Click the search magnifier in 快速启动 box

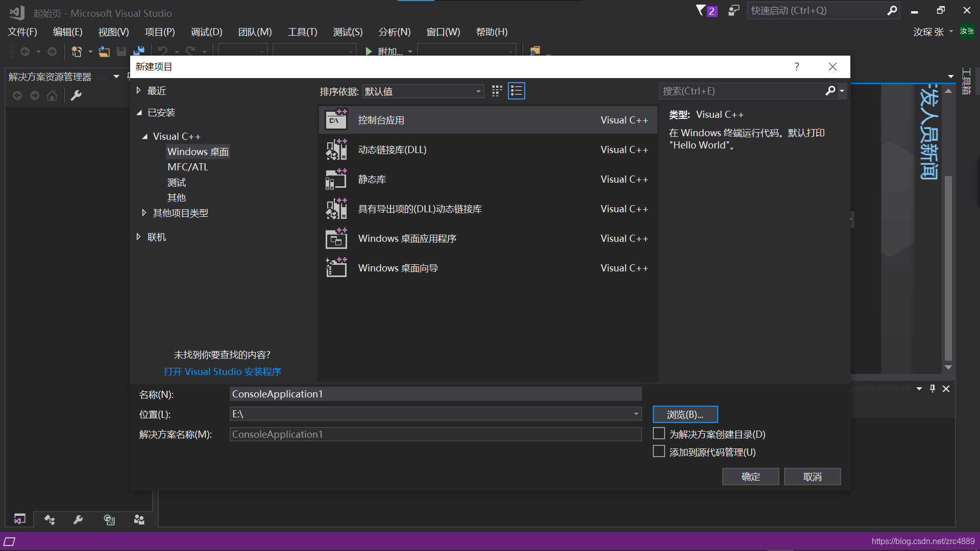tap(892, 10)
